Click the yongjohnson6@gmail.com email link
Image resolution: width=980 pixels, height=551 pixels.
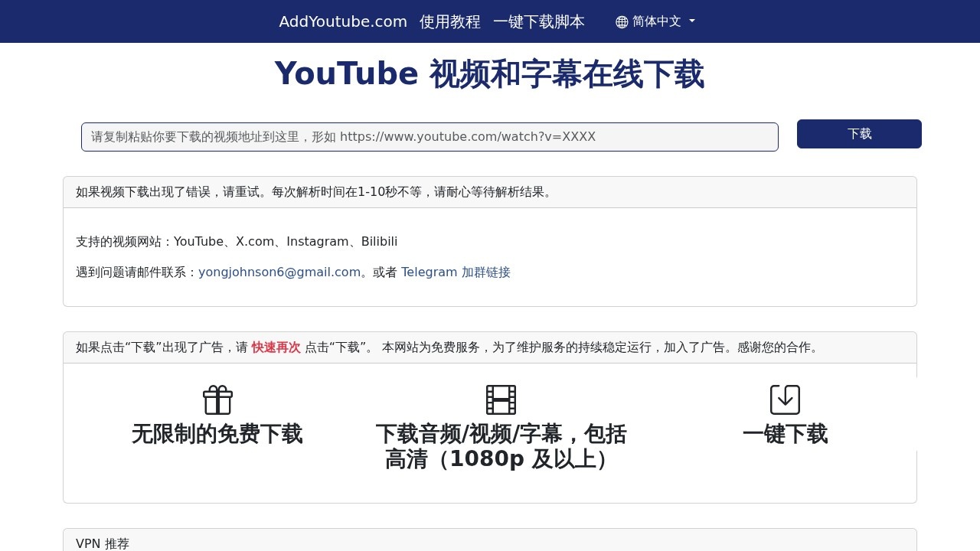tap(279, 272)
